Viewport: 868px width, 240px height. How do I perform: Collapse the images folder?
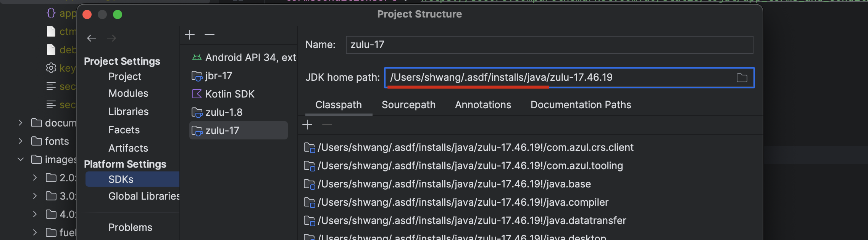(21, 159)
